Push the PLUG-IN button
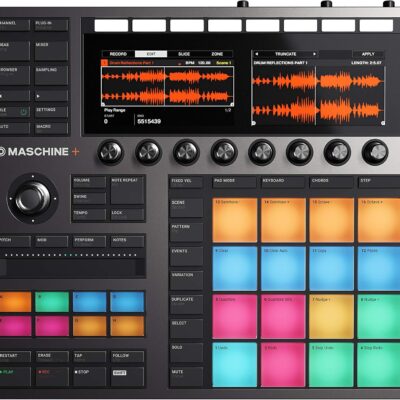This screenshot has height=400, width=400. 51,25
